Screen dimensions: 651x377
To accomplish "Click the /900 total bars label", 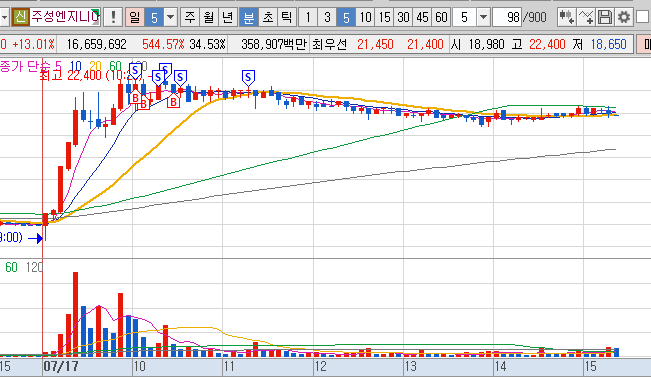I will [x=535, y=17].
